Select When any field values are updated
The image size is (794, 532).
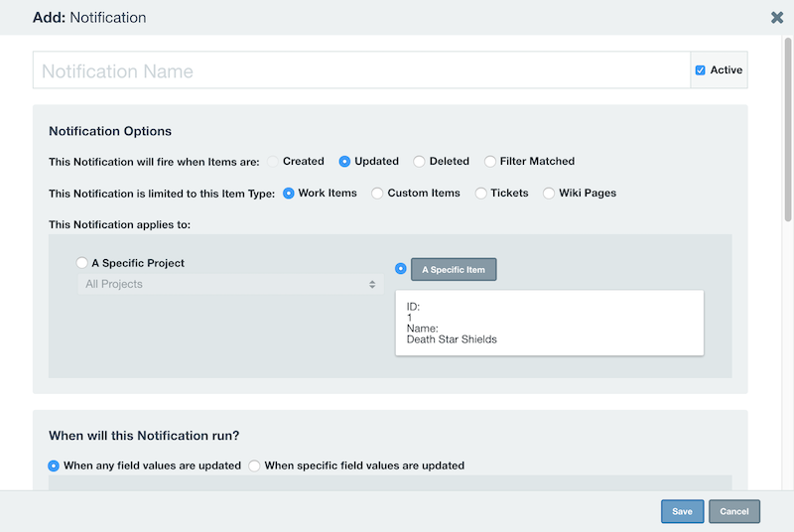tap(54, 465)
